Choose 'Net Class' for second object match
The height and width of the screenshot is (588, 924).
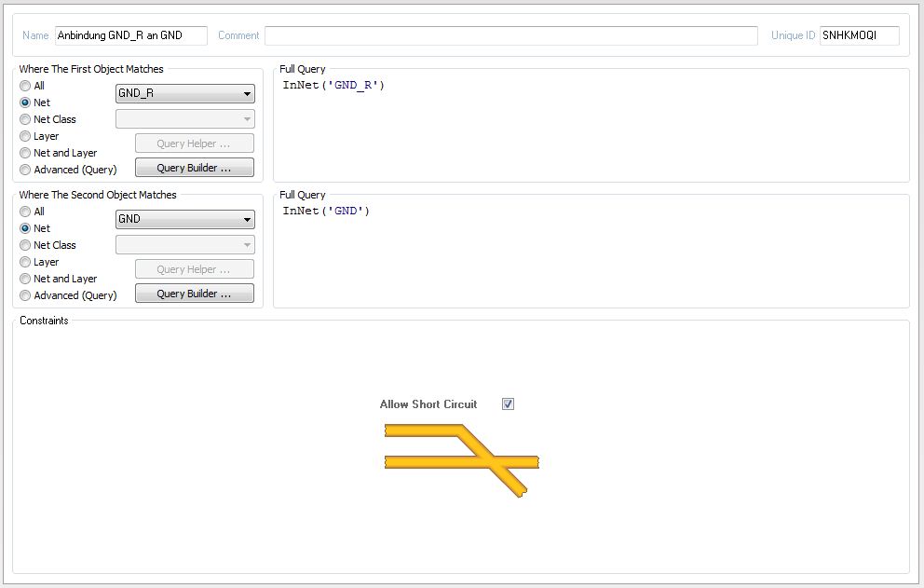pos(25,245)
